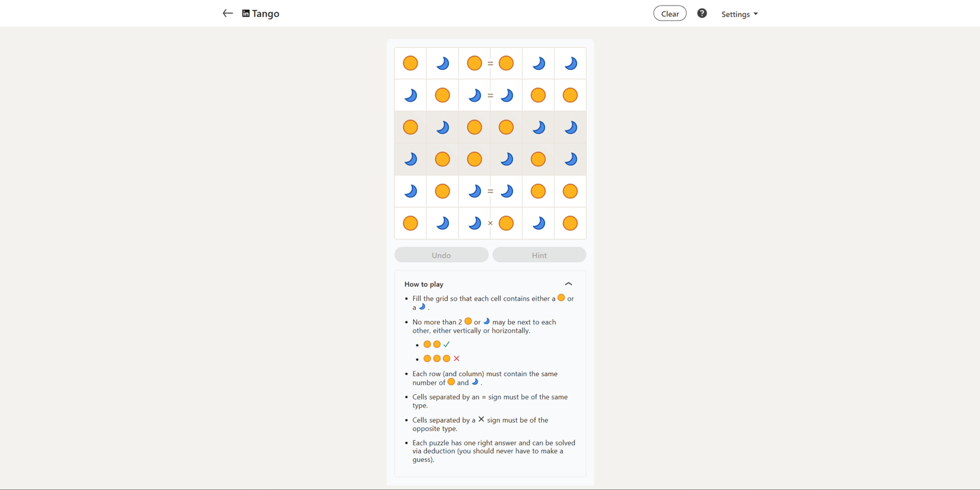Click the sun in the top-left grid cell
This screenshot has width=980, height=490.
coord(410,63)
